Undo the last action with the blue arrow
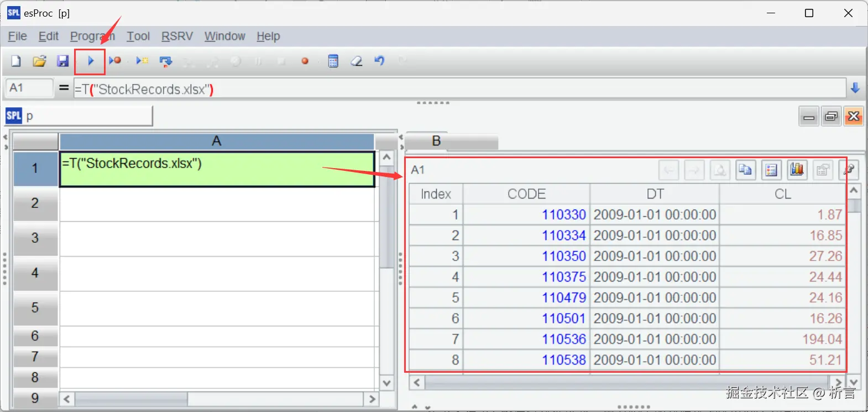The width and height of the screenshot is (868, 412). click(x=379, y=61)
